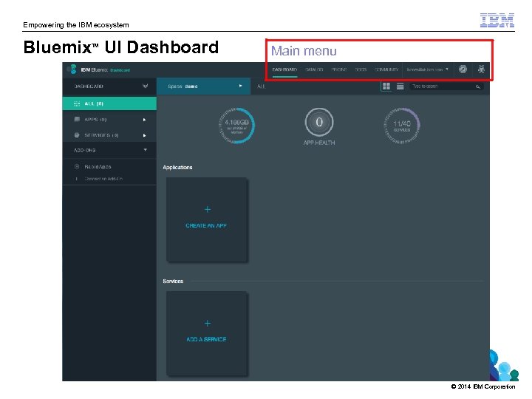Click the grid icon beside ALL (0)
532x399 pixels.
tap(77, 103)
